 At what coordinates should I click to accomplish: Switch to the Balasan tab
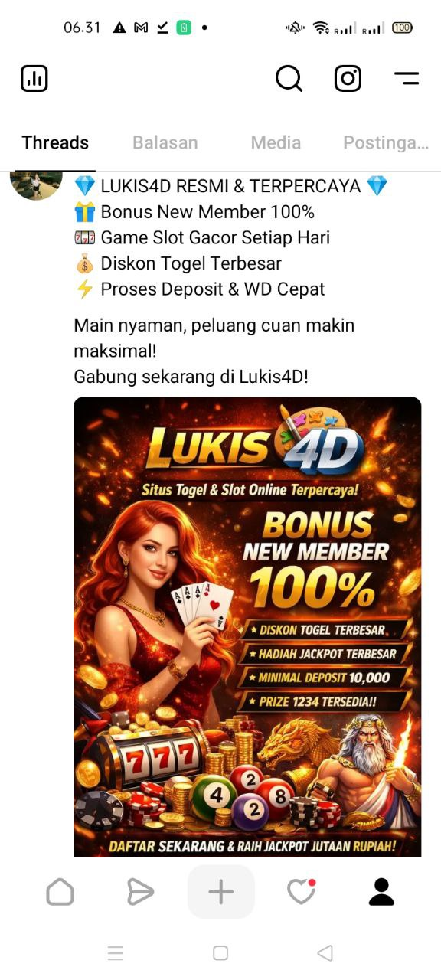pos(165,142)
